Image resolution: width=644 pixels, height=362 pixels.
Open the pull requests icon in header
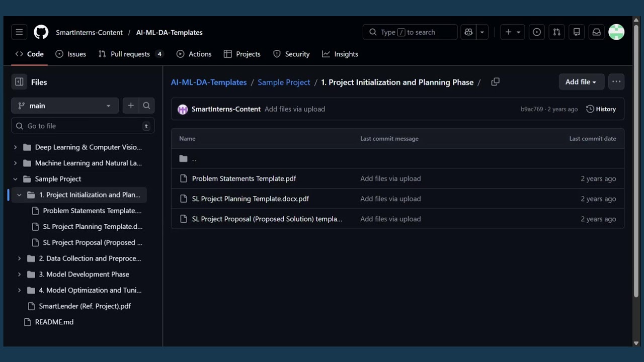click(556, 32)
